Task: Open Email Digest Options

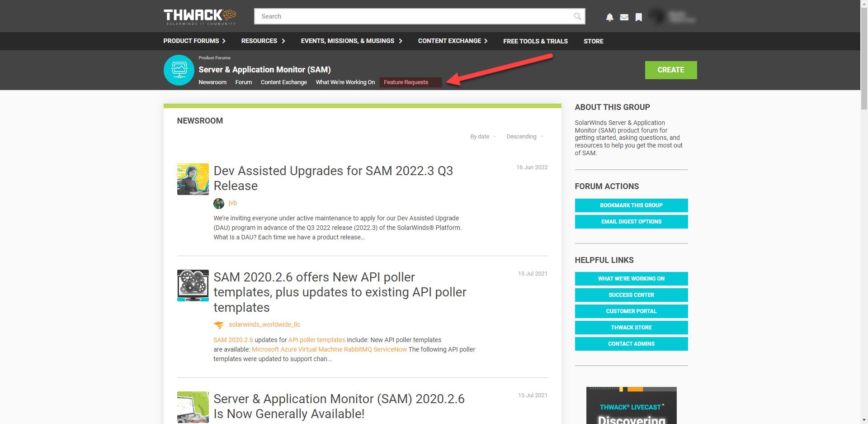Action: click(x=631, y=222)
